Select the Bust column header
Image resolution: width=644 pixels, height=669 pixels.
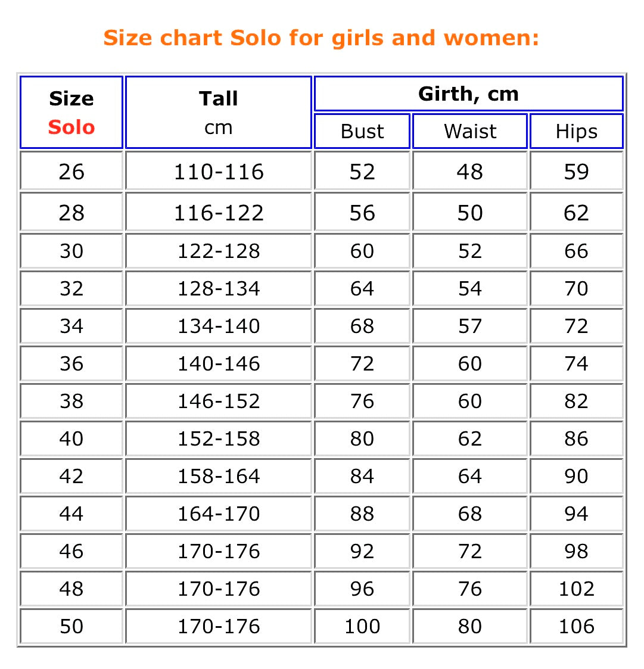coord(362,132)
